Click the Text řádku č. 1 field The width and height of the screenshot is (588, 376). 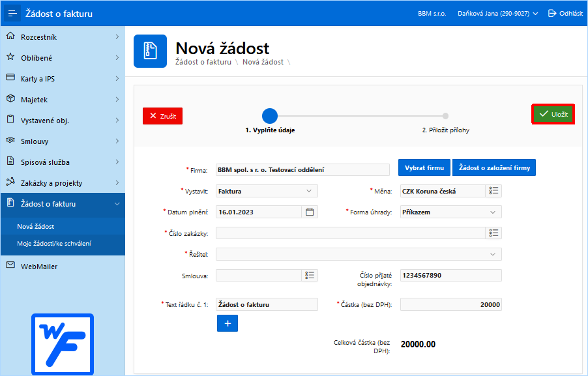point(267,304)
